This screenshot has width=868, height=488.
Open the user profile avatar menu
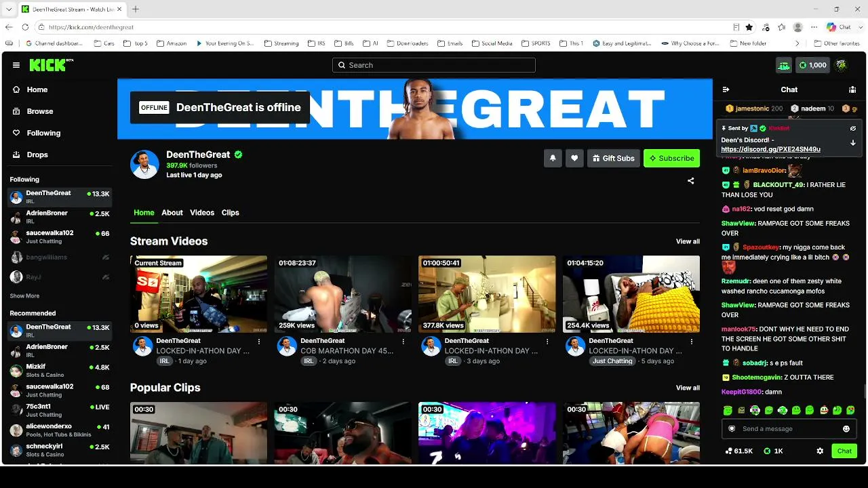click(841, 65)
